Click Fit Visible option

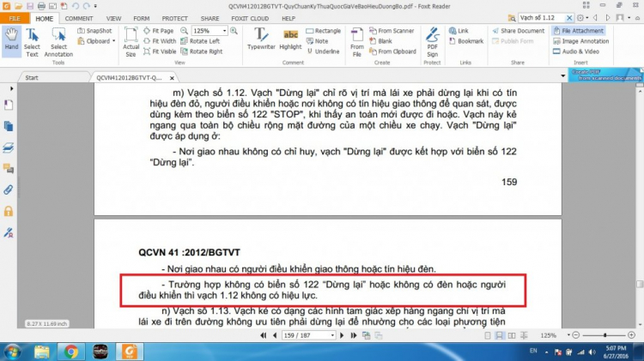(x=161, y=51)
